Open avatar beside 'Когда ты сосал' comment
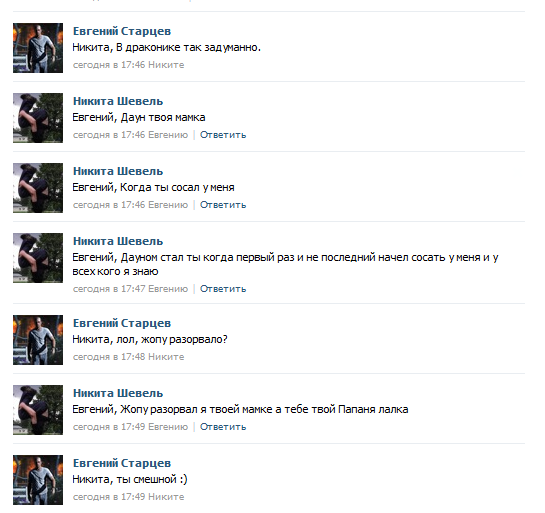The width and height of the screenshot is (545, 513). [x=38, y=188]
